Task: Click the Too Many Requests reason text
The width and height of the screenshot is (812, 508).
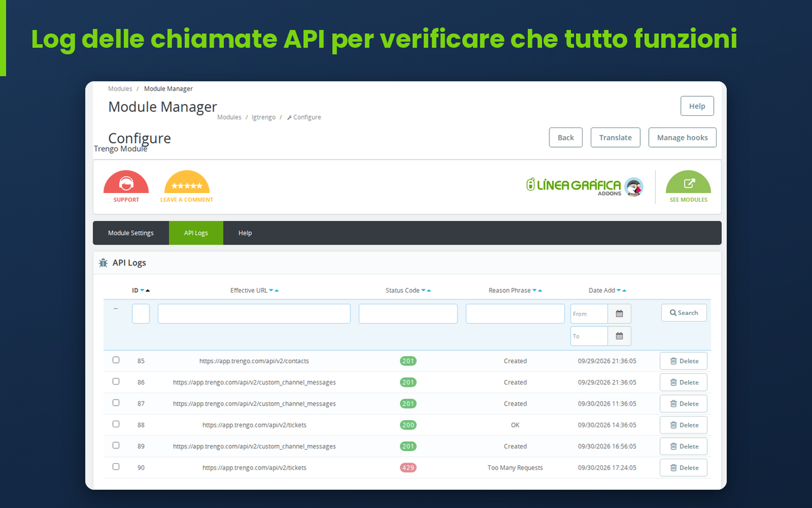Action: [x=515, y=468]
